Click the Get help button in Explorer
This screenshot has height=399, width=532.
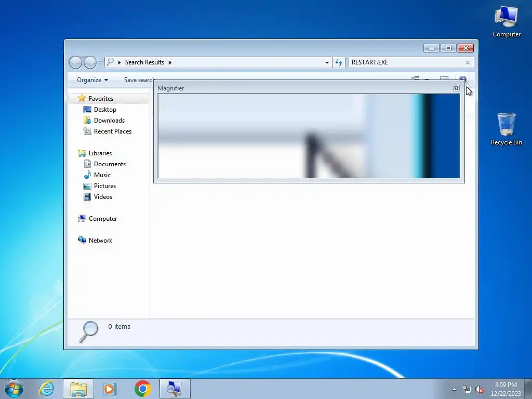click(x=462, y=79)
